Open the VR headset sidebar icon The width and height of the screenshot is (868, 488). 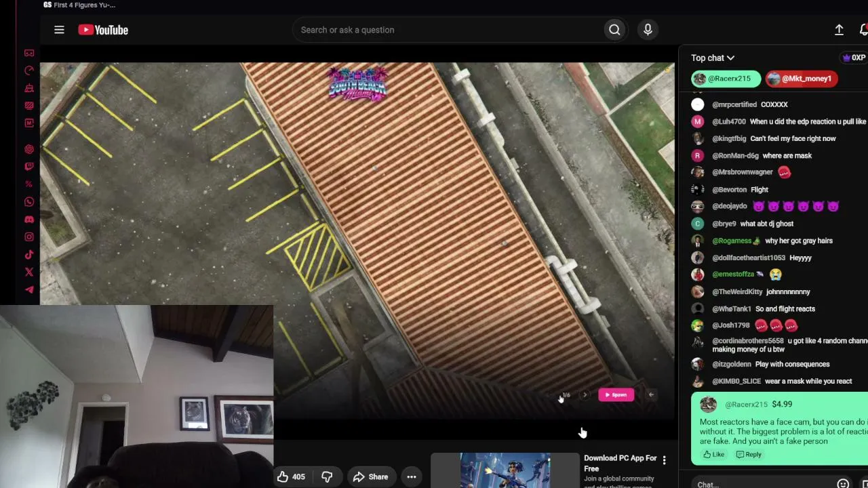pyautogui.click(x=29, y=53)
